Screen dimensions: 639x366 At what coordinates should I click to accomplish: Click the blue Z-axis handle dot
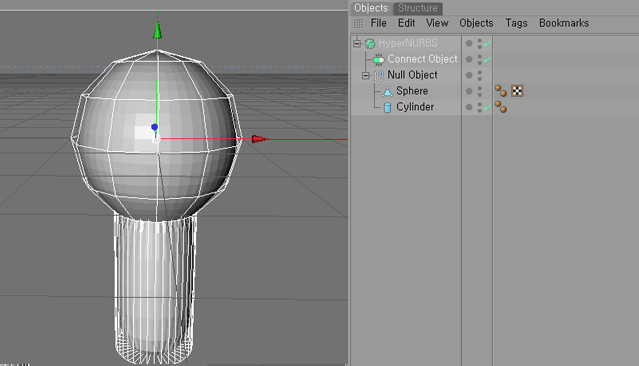click(154, 127)
